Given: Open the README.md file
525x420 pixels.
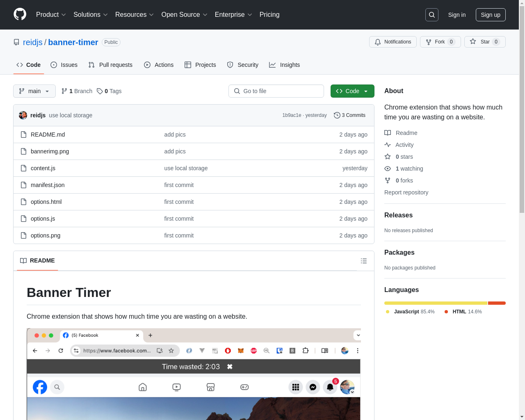Looking at the screenshot, I should pos(48,135).
